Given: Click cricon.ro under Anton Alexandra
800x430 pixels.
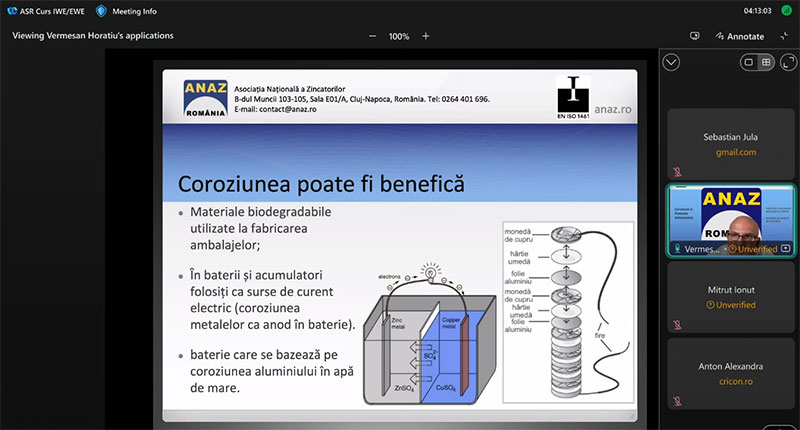Looking at the screenshot, I should 736,382.
